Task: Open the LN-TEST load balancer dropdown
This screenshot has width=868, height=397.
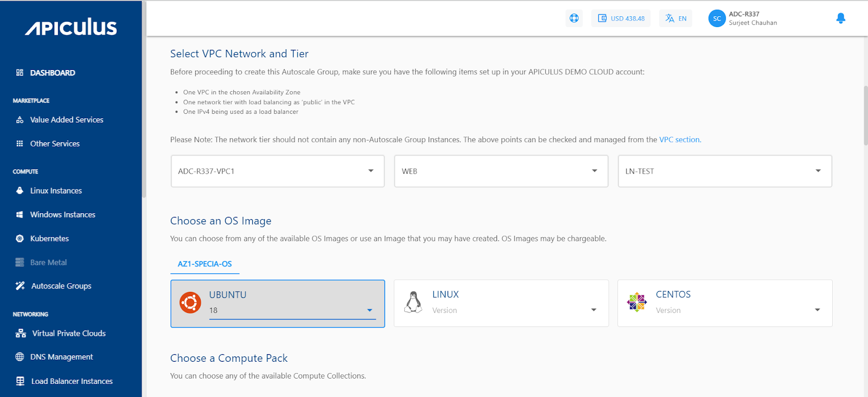Action: coord(725,171)
